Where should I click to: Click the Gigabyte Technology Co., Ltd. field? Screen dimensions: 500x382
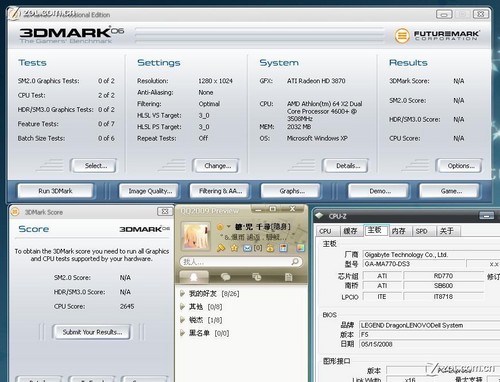click(431, 255)
